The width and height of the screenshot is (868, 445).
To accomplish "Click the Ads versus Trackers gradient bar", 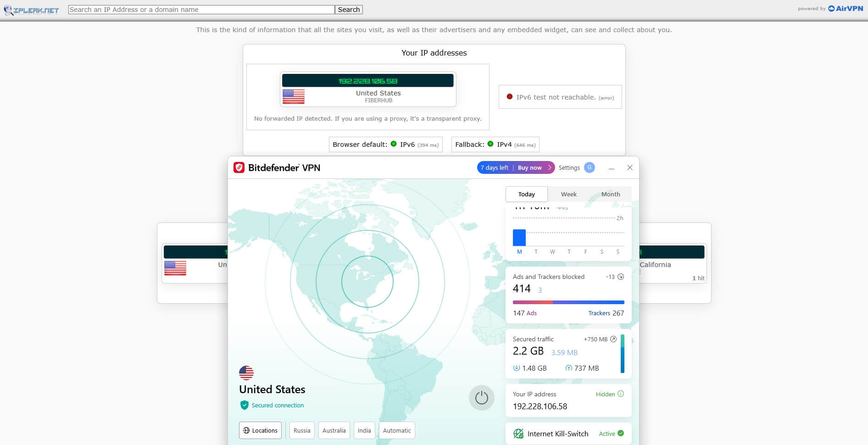I will (x=568, y=302).
